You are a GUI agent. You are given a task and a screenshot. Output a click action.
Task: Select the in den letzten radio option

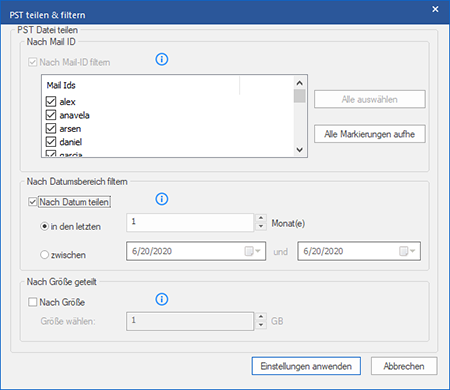click(x=44, y=226)
